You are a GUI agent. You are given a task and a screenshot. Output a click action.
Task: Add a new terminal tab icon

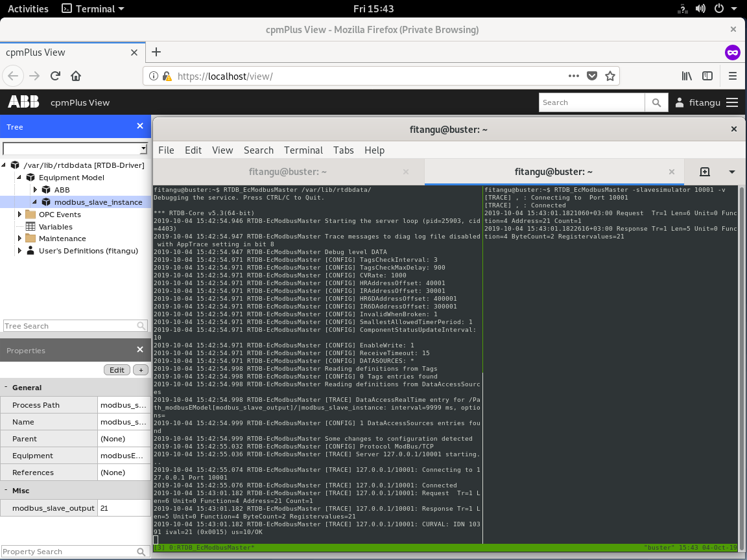click(705, 172)
